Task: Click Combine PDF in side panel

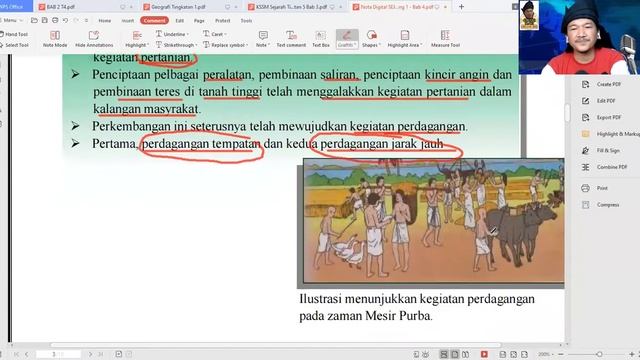Action: (x=604, y=167)
